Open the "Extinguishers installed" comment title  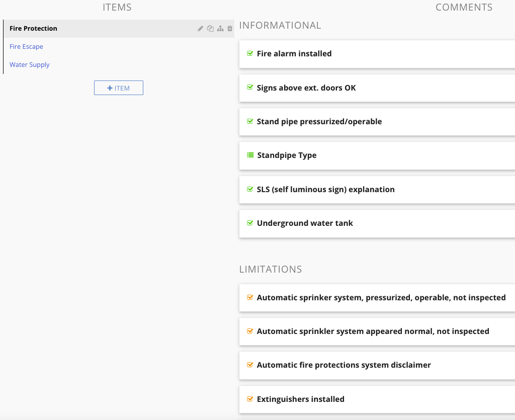(301, 399)
